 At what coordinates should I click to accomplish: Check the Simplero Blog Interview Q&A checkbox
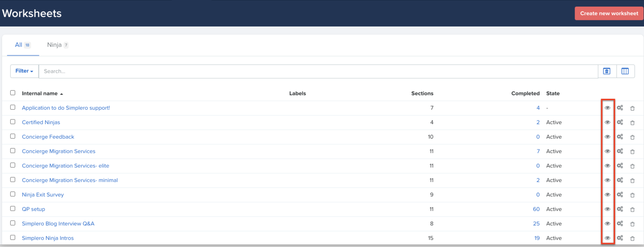coord(13,223)
